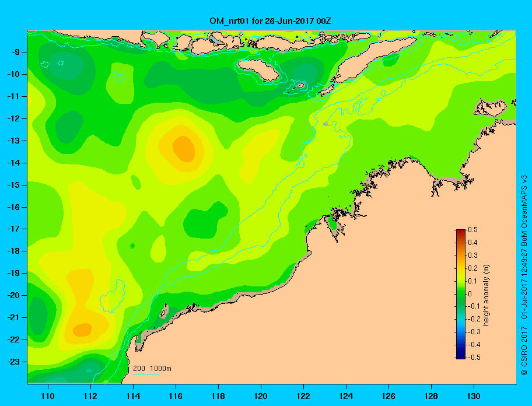
Task: Click latitude axis label "-11"
Action: 15,96
